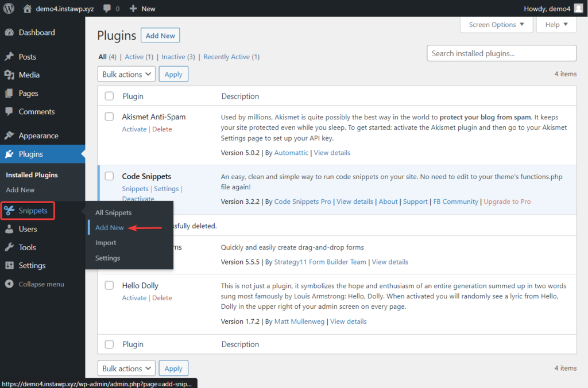Screen dimensions: 588x388
Task: Open the Code Snippets About link
Action: coord(388,201)
